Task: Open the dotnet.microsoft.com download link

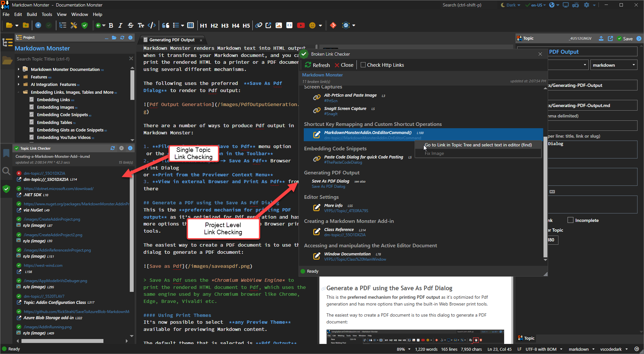Action: click(59, 189)
